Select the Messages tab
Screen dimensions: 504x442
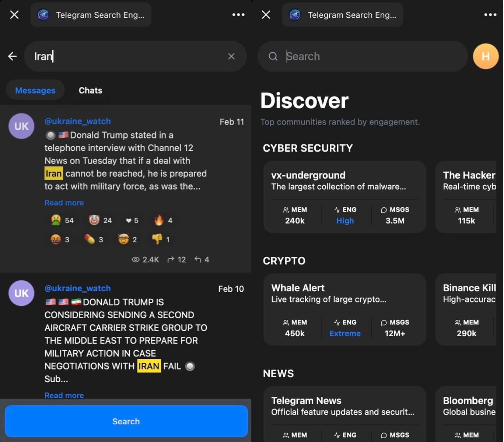tap(35, 91)
